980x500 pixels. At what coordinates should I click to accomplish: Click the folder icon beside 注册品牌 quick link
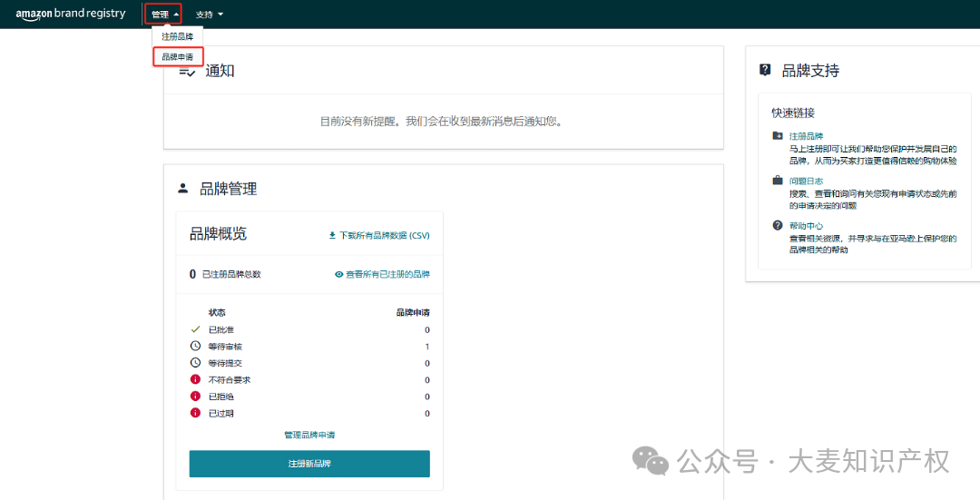coord(778,135)
